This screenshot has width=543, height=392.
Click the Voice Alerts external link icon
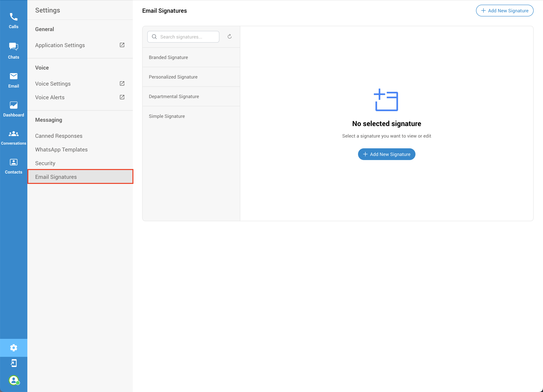[122, 97]
